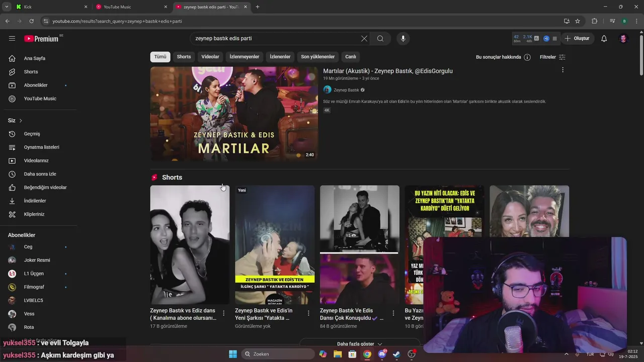This screenshot has height=362, width=644.
Task: Reload the page in Chrome
Action: 31,21
